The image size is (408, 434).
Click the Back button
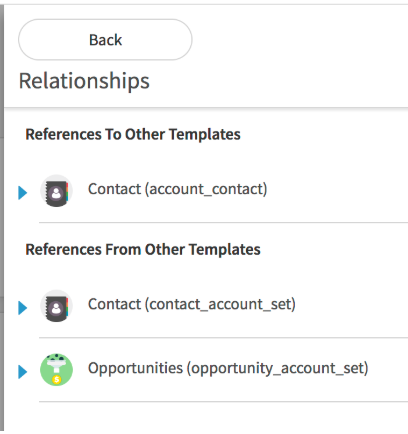[x=105, y=40]
